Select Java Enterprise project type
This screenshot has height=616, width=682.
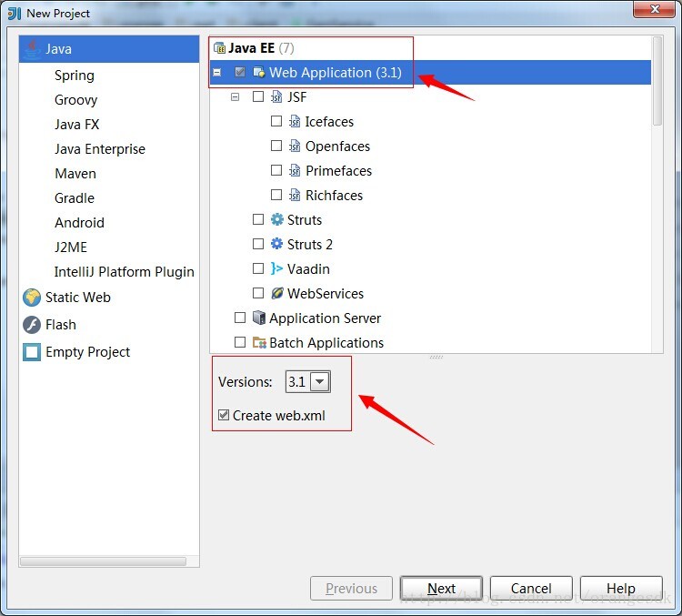pos(100,149)
